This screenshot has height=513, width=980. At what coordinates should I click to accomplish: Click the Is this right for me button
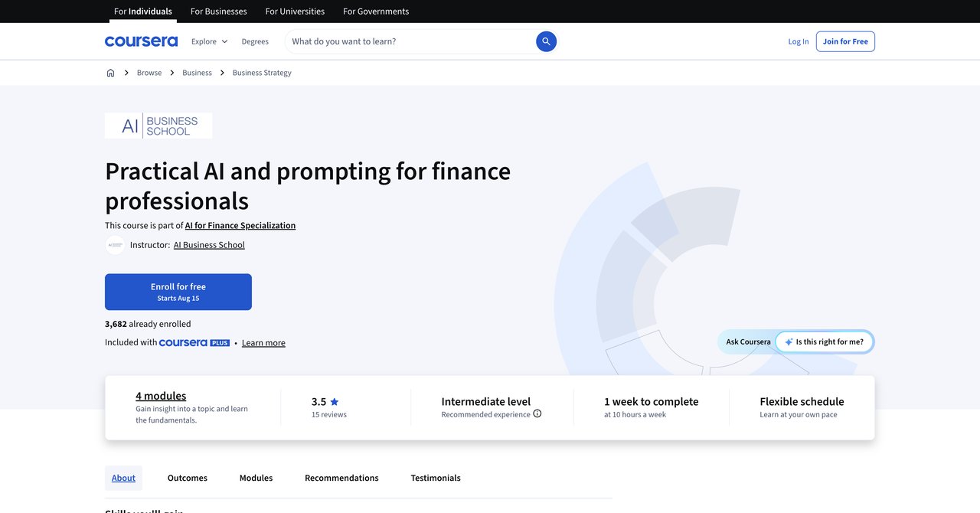pyautogui.click(x=824, y=341)
